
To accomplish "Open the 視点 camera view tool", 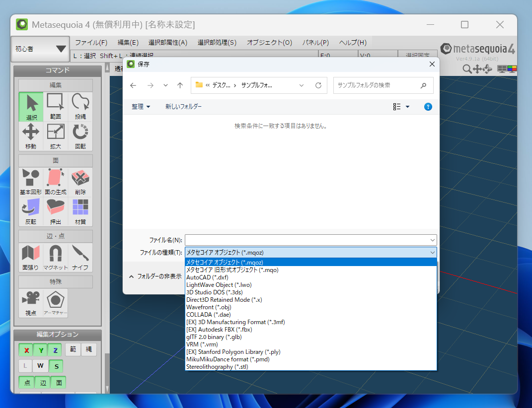I will point(31,303).
